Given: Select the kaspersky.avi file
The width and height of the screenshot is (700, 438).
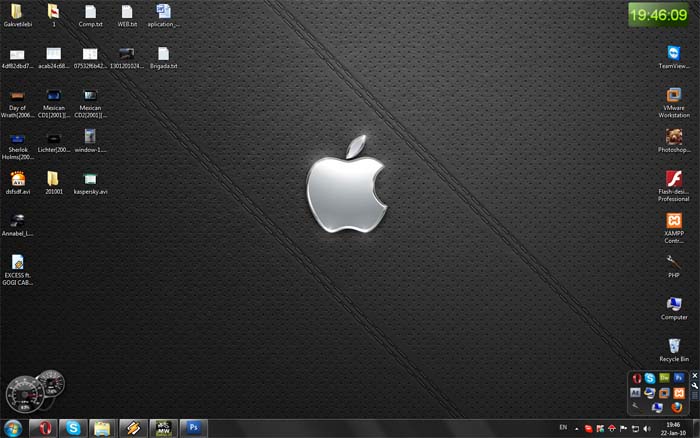Looking at the screenshot, I should tap(90, 183).
